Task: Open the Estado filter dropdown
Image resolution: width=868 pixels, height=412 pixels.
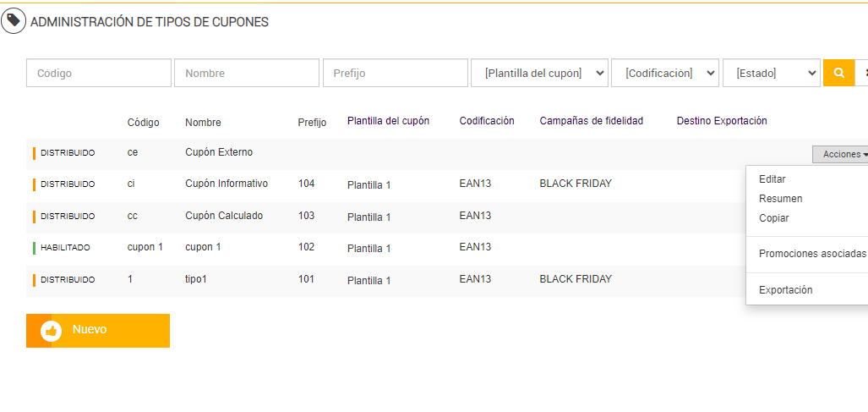Action: (771, 73)
